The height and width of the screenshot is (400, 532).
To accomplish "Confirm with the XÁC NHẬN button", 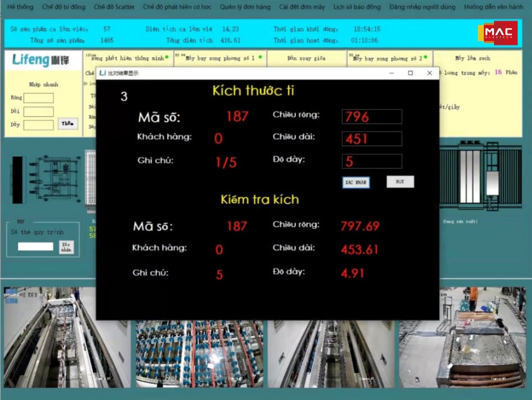I will 356,182.
